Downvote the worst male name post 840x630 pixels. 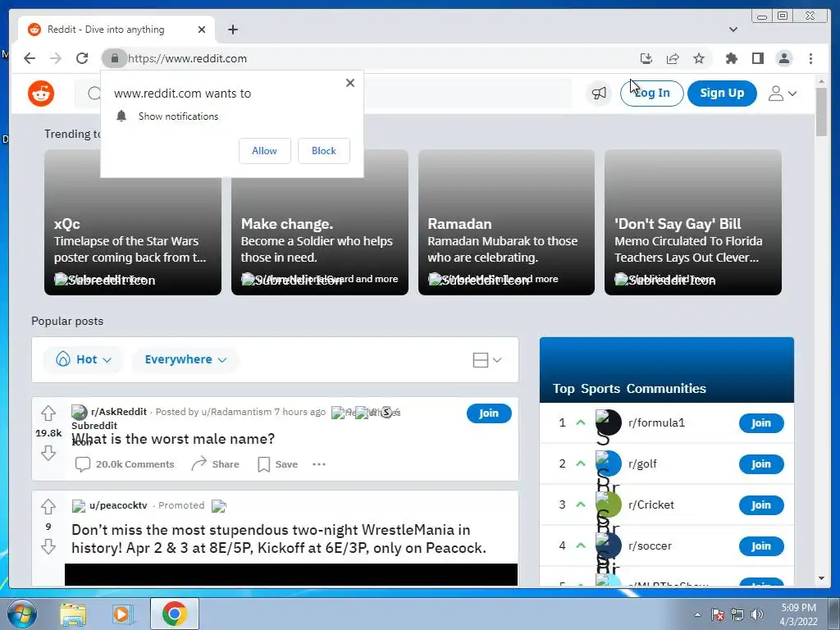point(48,453)
